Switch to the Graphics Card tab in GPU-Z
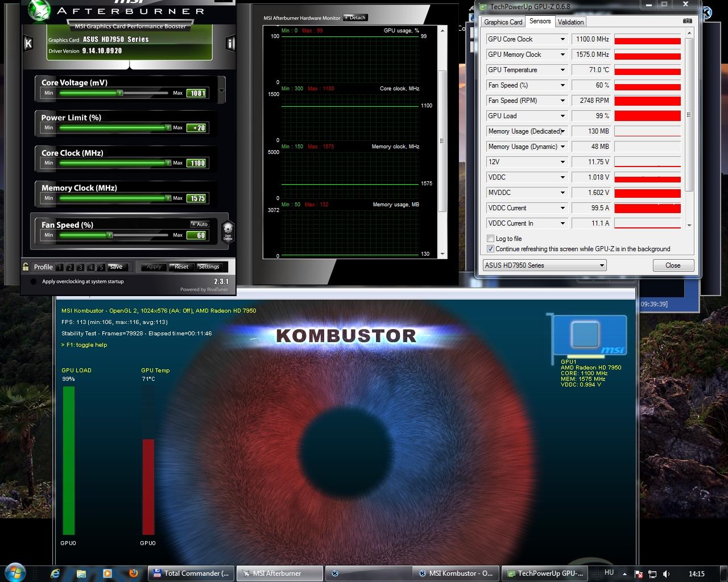This screenshot has width=728, height=582. 503,22
